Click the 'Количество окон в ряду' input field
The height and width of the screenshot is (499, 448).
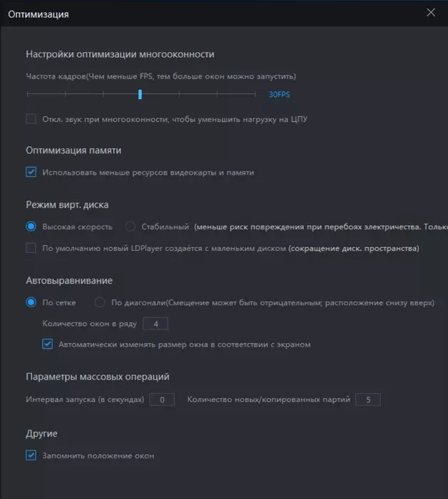tap(155, 324)
